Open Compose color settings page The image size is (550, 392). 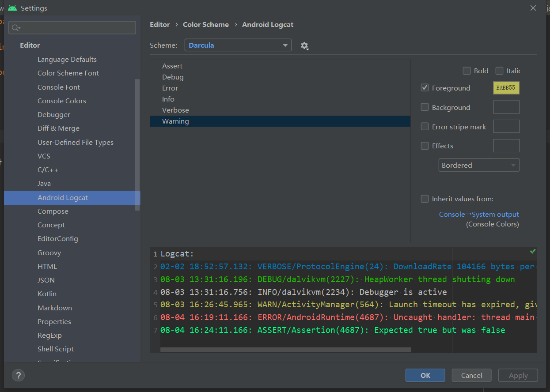pos(53,211)
